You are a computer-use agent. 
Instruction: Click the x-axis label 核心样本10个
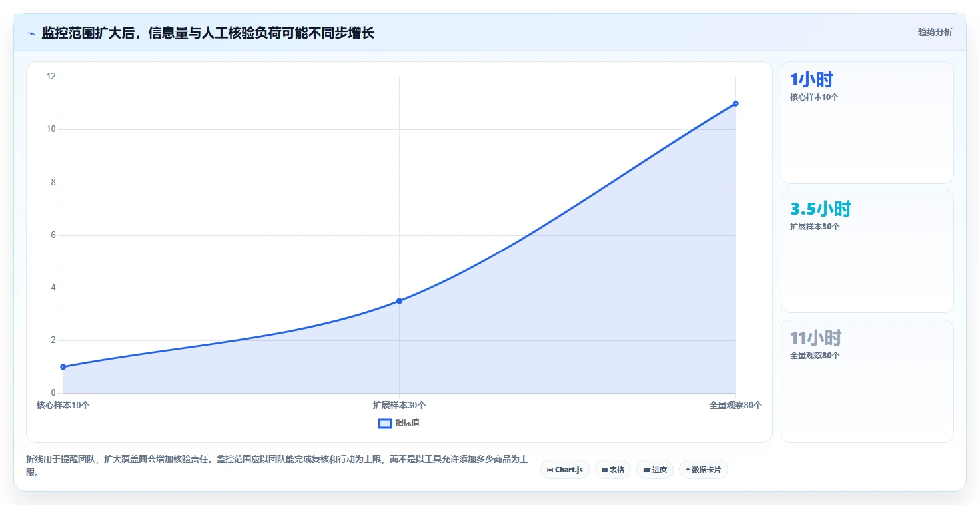pos(63,405)
